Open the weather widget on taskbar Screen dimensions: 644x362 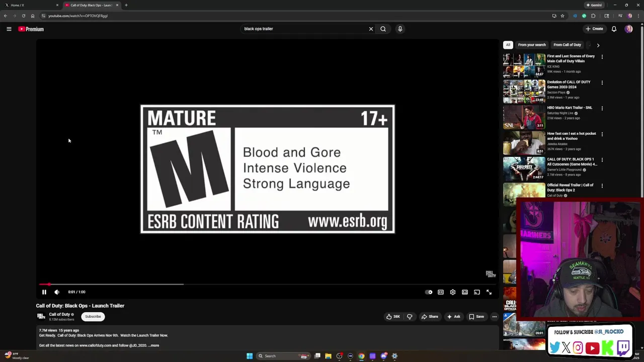[x=18, y=355]
